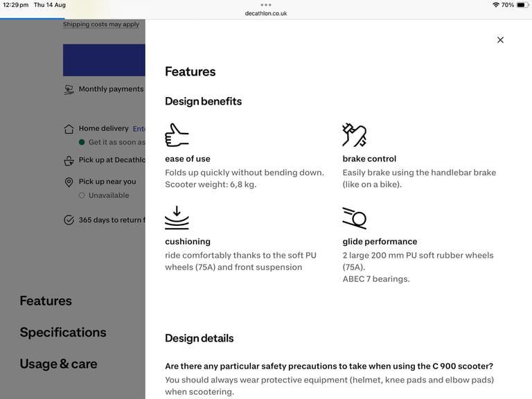The image size is (532, 399).
Task: Open the Shipping costs may apply link
Action: pyautogui.click(x=101, y=24)
